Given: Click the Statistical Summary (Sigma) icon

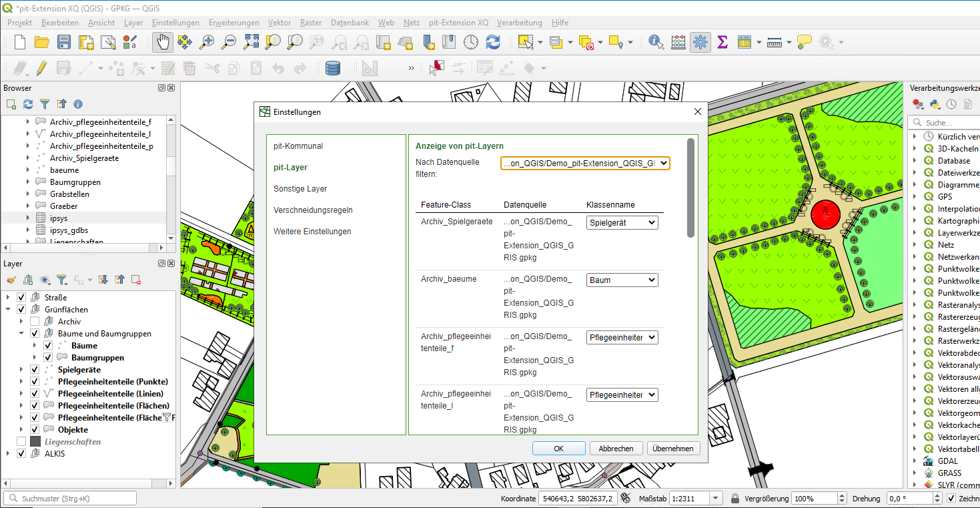Looking at the screenshot, I should pyautogui.click(x=722, y=41).
